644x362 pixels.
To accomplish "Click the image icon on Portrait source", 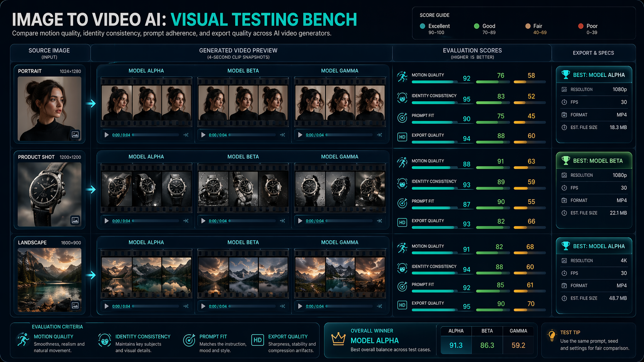I will tap(75, 135).
